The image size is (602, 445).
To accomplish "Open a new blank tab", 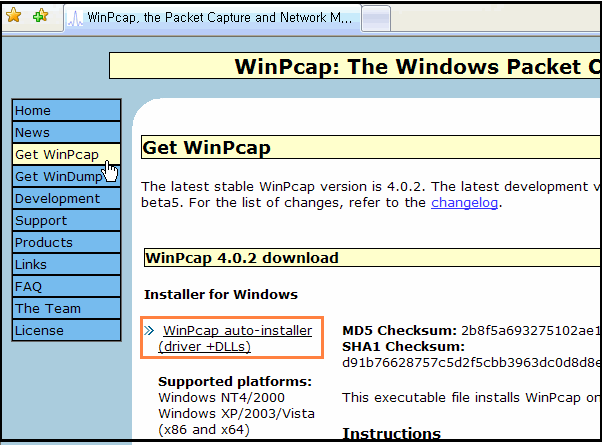I will 376,18.
